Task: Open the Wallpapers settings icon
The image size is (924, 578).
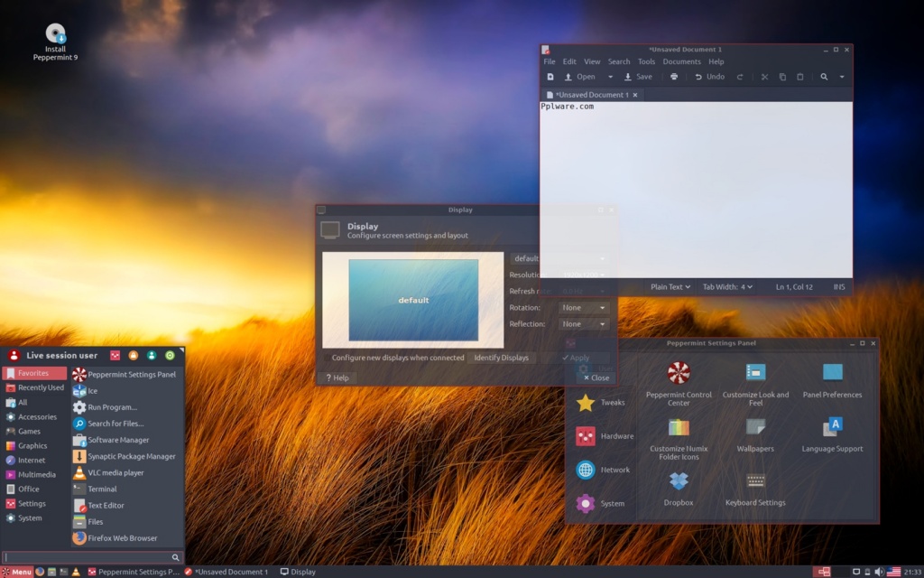Action: 754,433
